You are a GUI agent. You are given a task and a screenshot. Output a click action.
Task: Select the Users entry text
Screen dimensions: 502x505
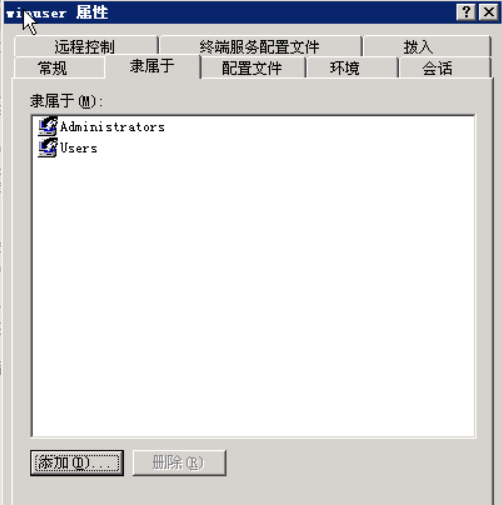click(79, 148)
